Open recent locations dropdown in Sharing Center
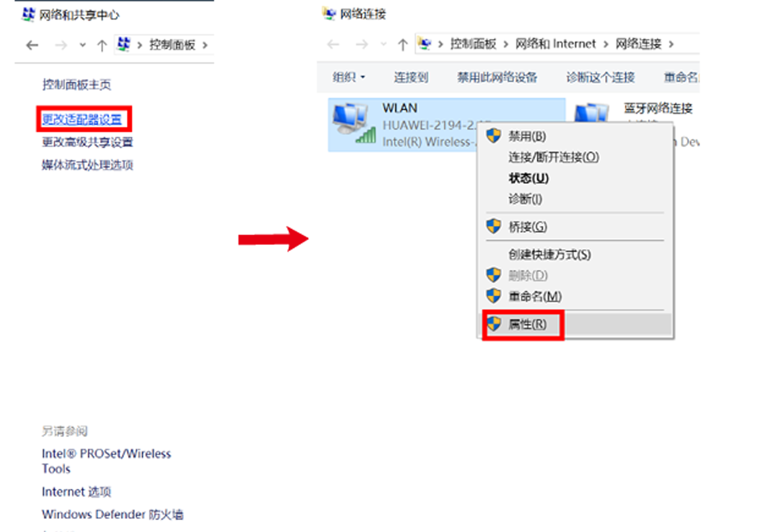 82,45
